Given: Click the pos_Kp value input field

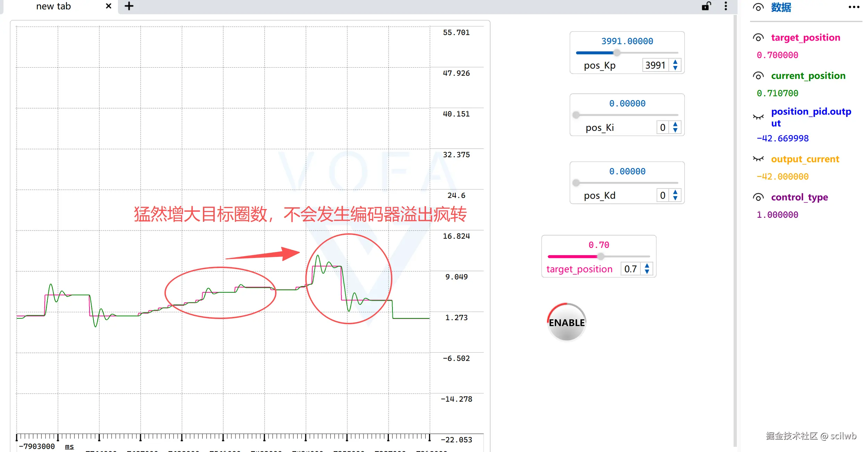Looking at the screenshot, I should pyautogui.click(x=655, y=65).
